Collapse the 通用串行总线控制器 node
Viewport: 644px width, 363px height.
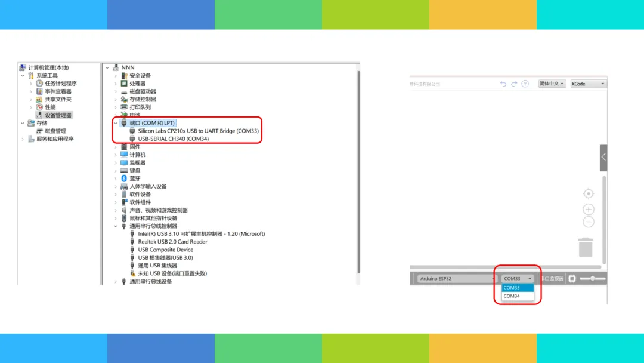click(116, 226)
